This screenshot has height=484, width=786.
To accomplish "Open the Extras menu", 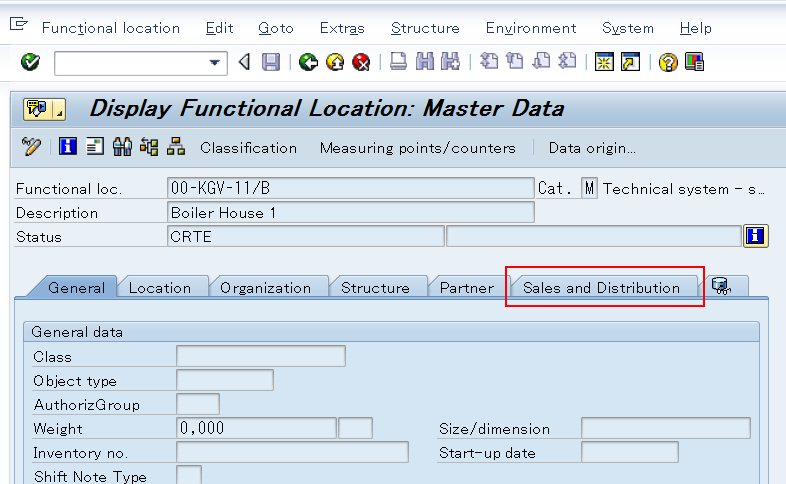I will 342,28.
